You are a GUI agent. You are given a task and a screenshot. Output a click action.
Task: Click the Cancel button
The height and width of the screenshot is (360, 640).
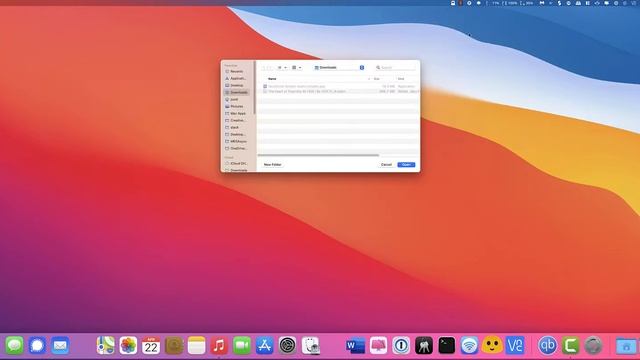coord(386,164)
